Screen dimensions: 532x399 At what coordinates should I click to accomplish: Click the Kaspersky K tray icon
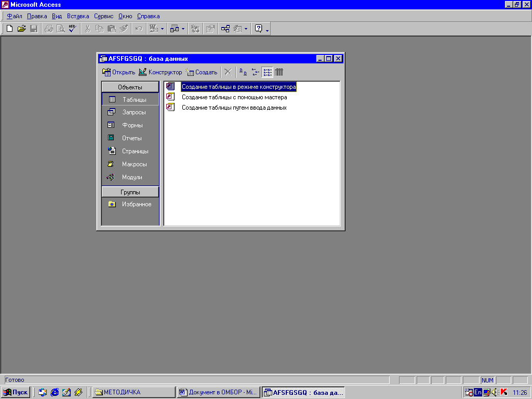coord(504,392)
